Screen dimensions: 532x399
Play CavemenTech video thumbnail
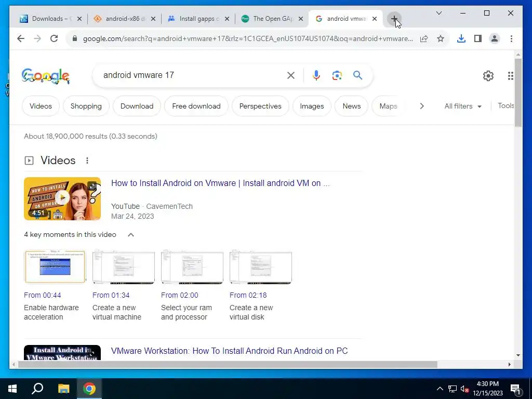[62, 199]
